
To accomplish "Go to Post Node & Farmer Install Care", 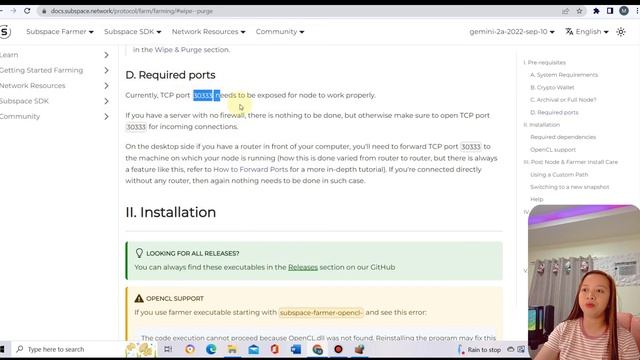I will pos(571,162).
